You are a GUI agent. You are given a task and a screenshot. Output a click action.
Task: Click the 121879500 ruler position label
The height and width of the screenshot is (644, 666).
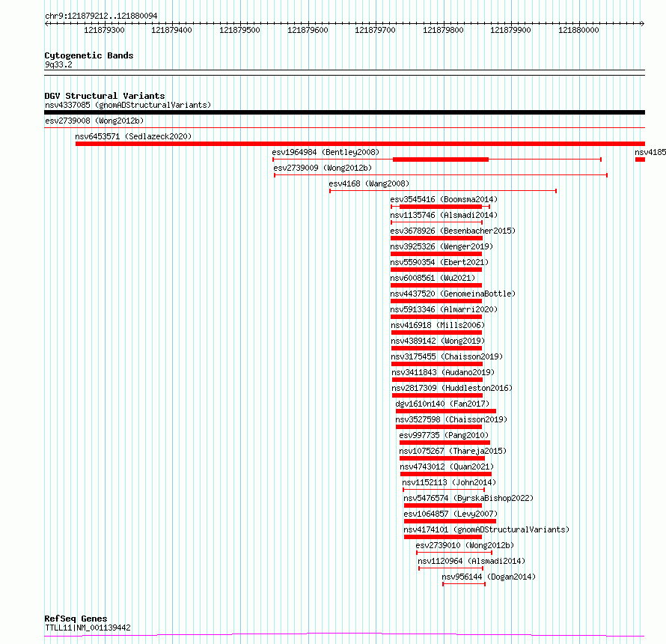tap(239, 30)
